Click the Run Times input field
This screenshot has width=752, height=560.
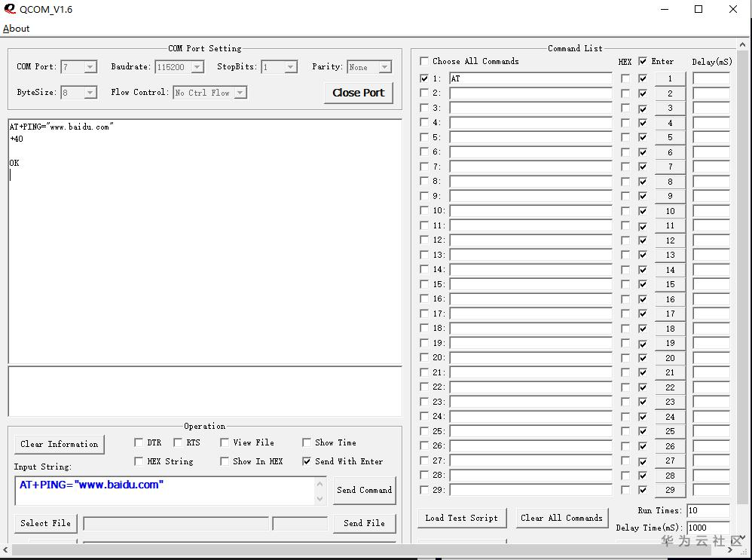(708, 510)
